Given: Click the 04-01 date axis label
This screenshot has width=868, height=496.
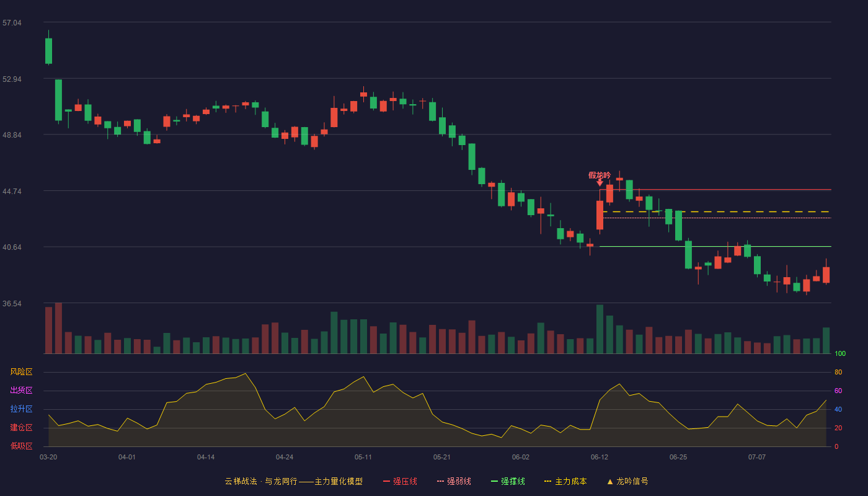Looking at the screenshot, I should 127,457.
